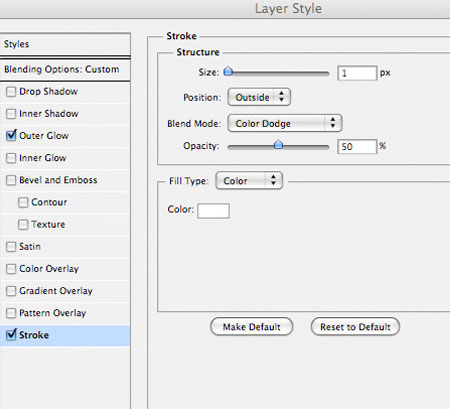Screen dimensions: 450x409
Task: Open Blending Options: Custom section
Action: [x=65, y=70]
